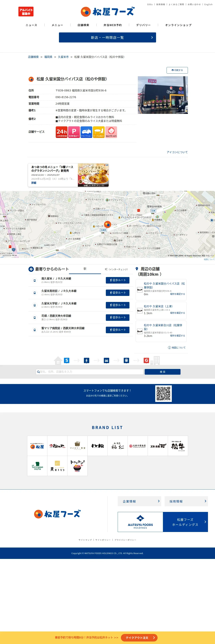Open the 松牛 brand logo
Screen dimensions: 215x644
click(178, 446)
